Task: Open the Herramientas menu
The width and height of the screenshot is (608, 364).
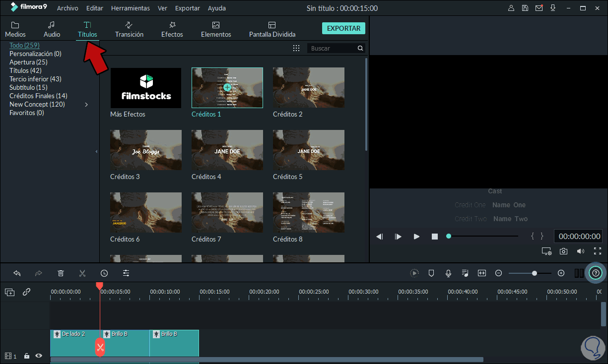Action: pos(130,8)
